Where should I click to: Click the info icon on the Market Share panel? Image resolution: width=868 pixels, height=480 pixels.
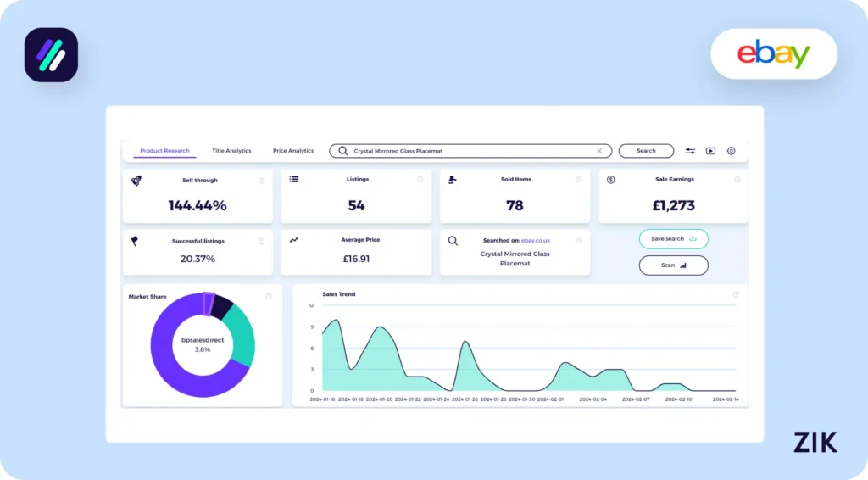pyautogui.click(x=269, y=296)
